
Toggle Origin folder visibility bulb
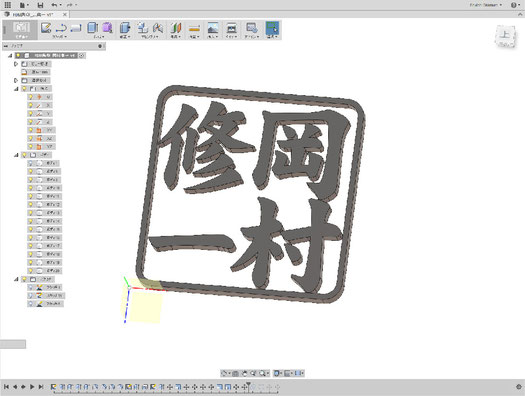pyautogui.click(x=24, y=89)
